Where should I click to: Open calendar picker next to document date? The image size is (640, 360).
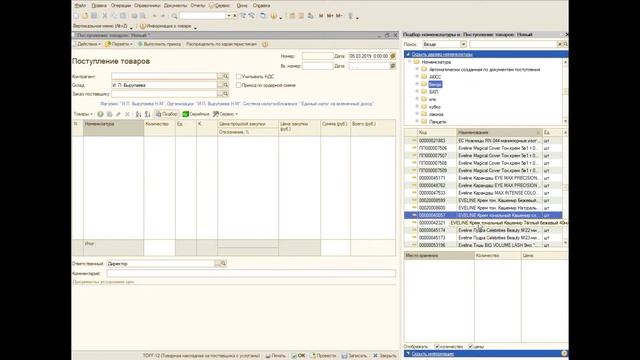393,56
